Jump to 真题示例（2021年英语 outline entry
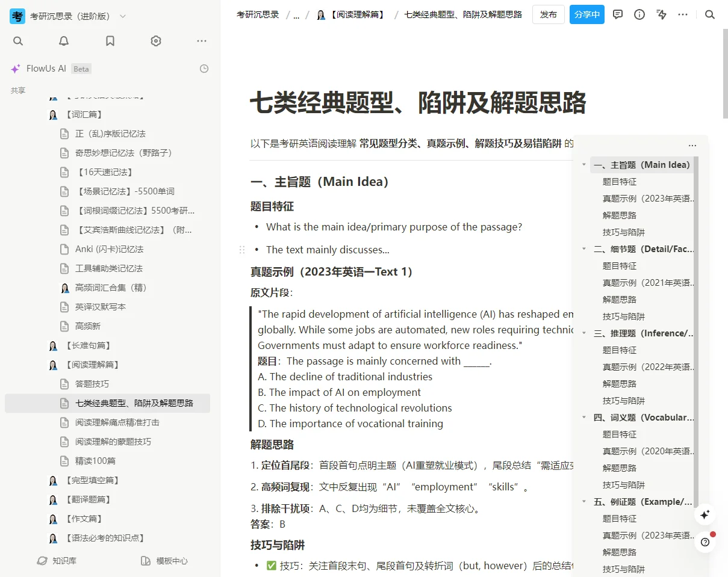The height and width of the screenshot is (577, 728). 649,283
